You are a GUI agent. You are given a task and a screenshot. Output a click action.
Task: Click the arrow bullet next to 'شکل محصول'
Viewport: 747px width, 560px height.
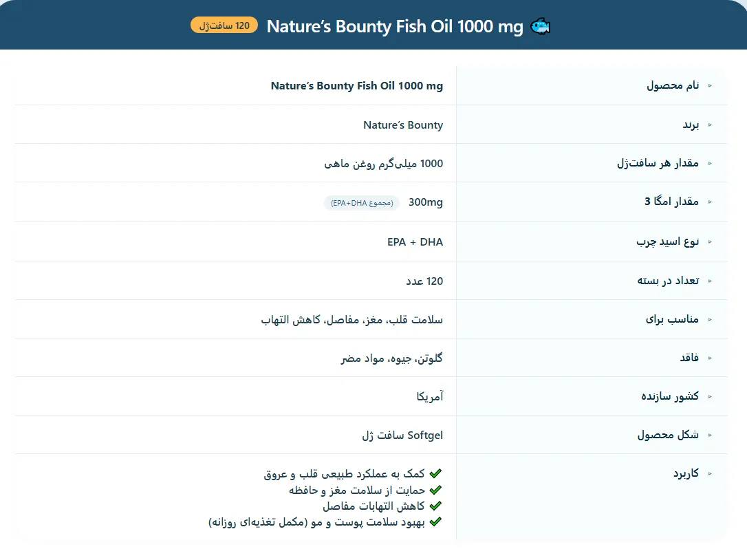[x=710, y=435]
